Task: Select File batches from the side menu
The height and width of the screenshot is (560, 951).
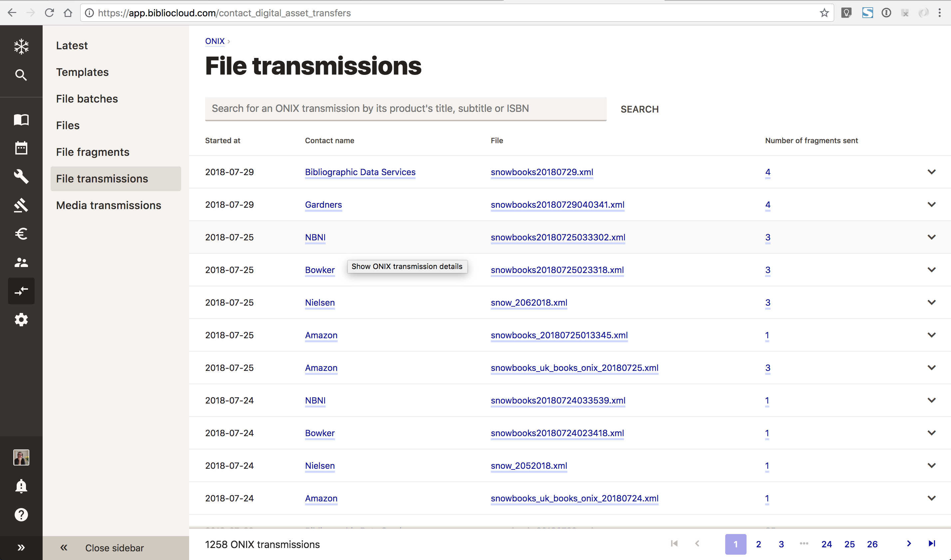Action: (87, 99)
